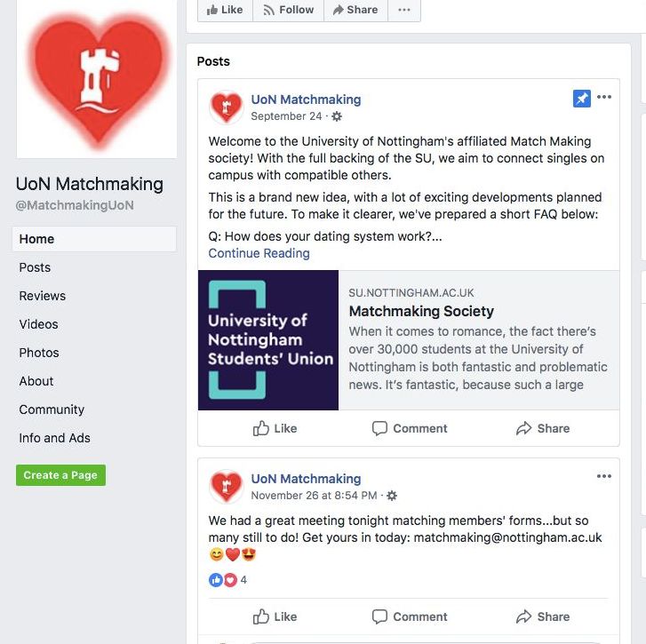
Task: Share the Matchmaking Society link post
Action: point(543,428)
